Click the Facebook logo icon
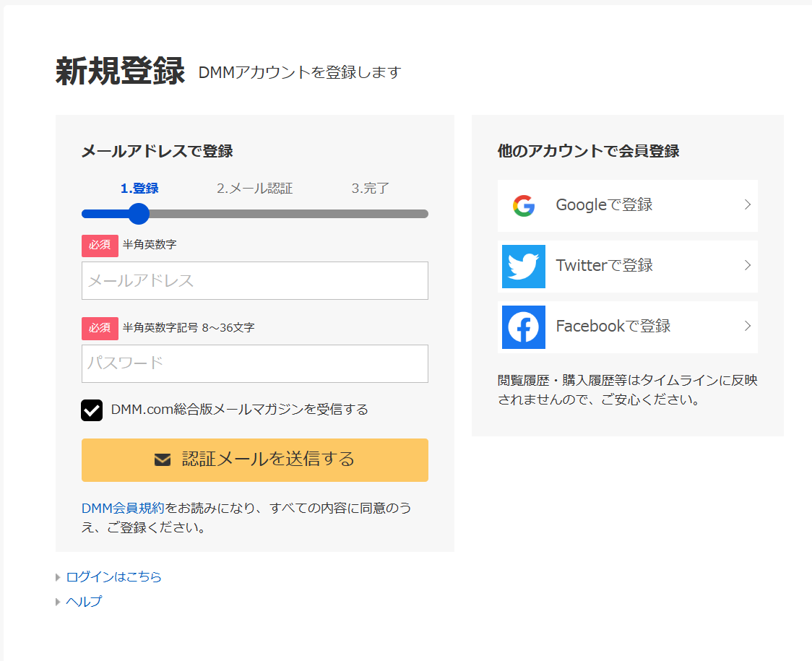The width and height of the screenshot is (812, 661). click(524, 327)
